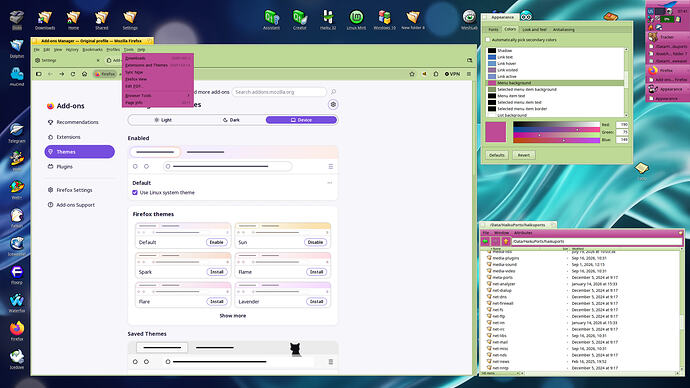Select the Dark theme mode
The image size is (690, 388).
(231, 120)
